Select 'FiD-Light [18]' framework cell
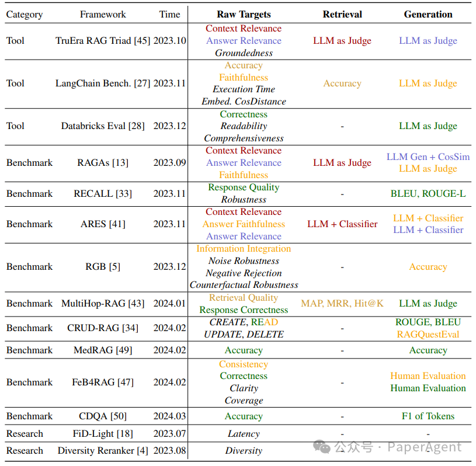 coord(103,434)
